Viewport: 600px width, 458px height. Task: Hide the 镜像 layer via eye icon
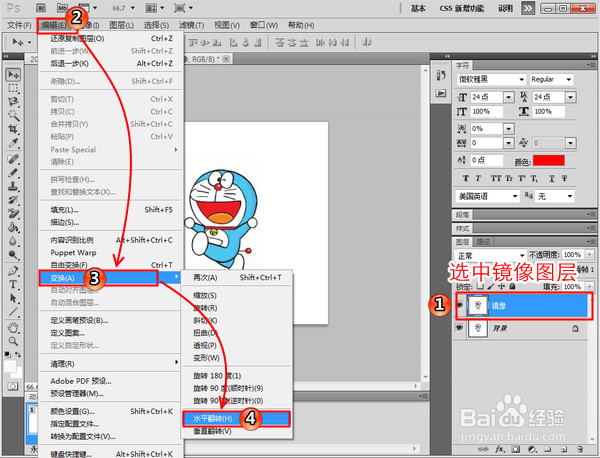point(460,305)
